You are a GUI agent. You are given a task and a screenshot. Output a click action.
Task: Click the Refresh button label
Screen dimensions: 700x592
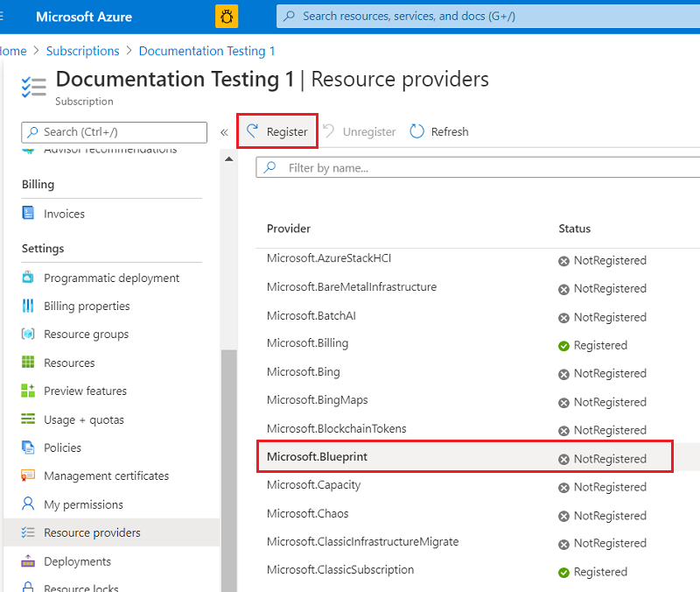click(450, 132)
